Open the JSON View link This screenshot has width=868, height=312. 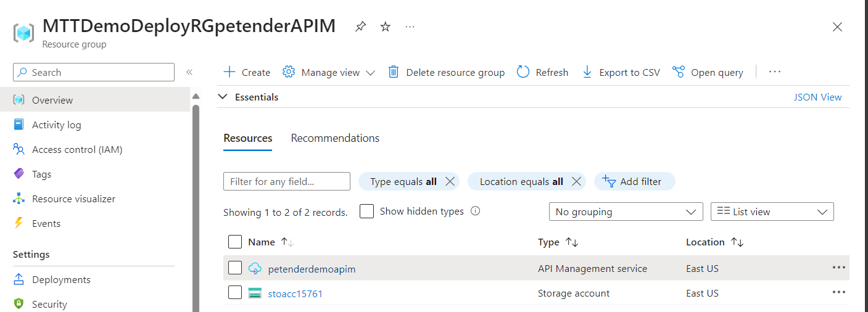817,97
